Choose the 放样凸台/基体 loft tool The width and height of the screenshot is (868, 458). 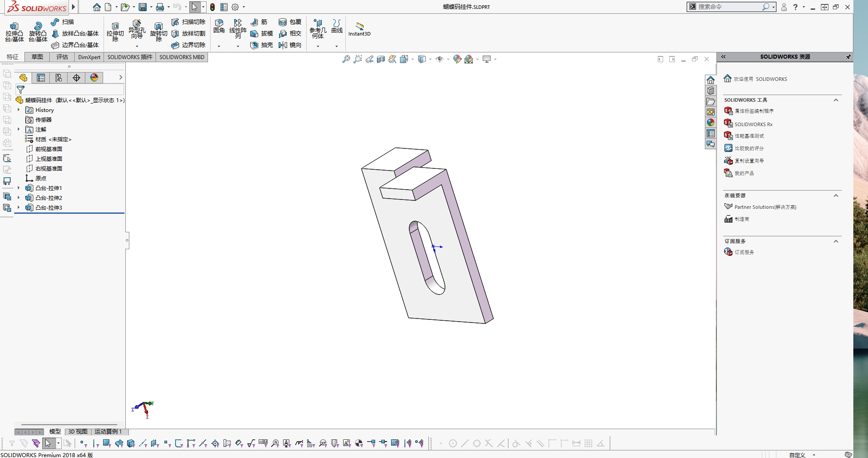(75, 33)
